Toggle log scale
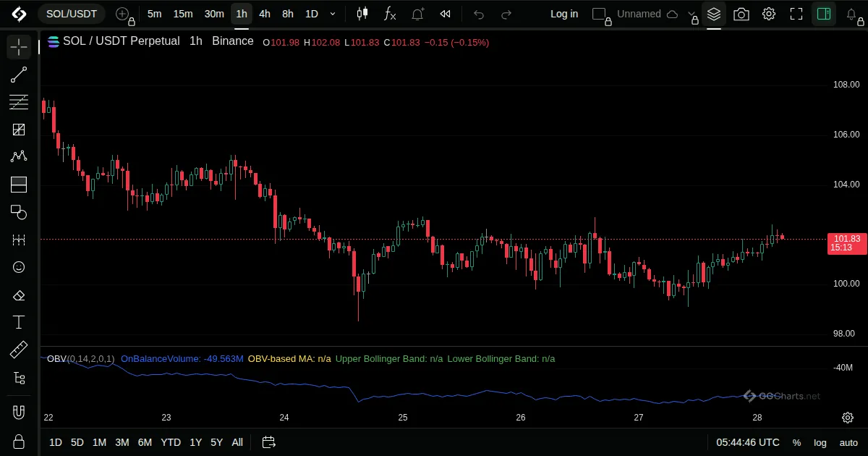 coord(820,442)
